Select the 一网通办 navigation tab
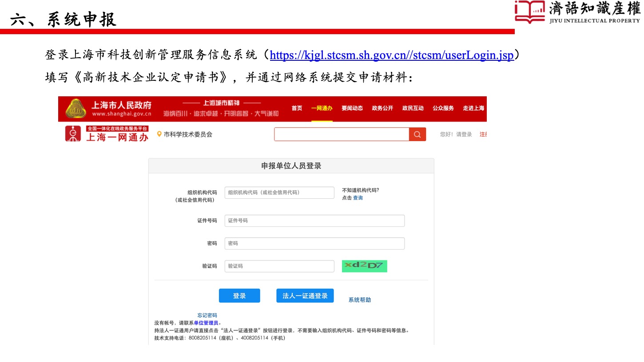 [322, 108]
